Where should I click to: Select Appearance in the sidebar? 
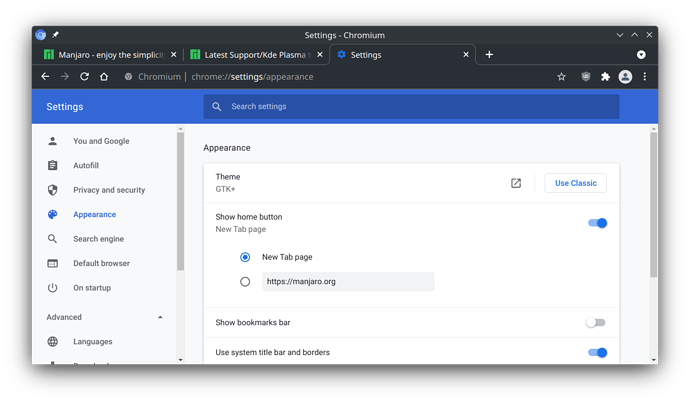pyautogui.click(x=95, y=214)
